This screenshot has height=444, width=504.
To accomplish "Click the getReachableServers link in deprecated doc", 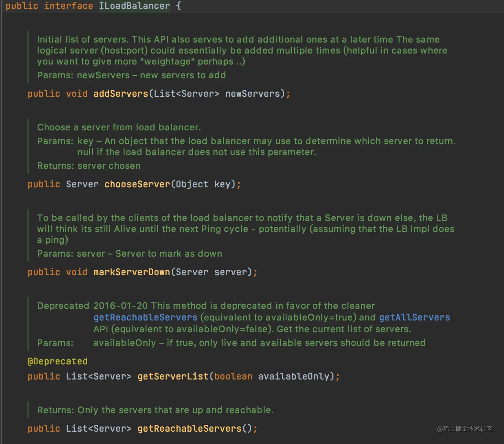I will (145, 317).
